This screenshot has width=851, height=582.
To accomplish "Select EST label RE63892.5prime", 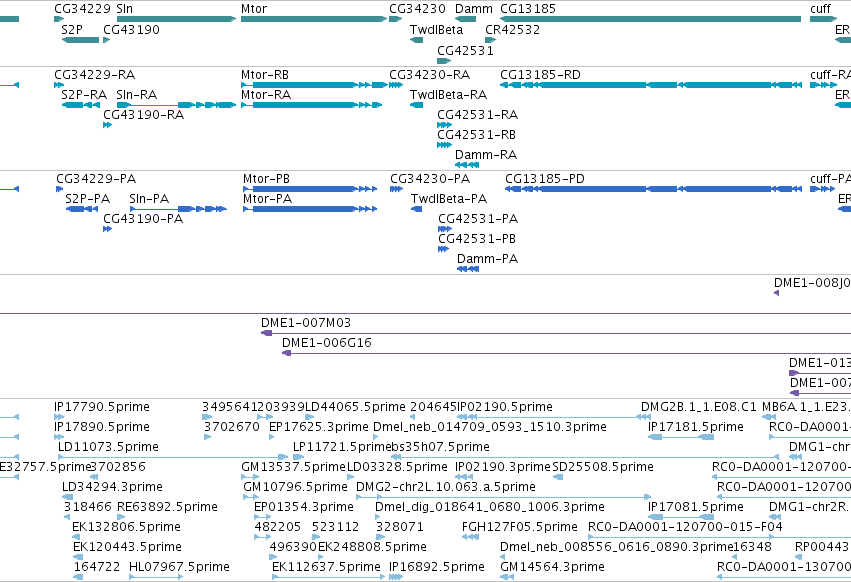I will click(x=168, y=507).
